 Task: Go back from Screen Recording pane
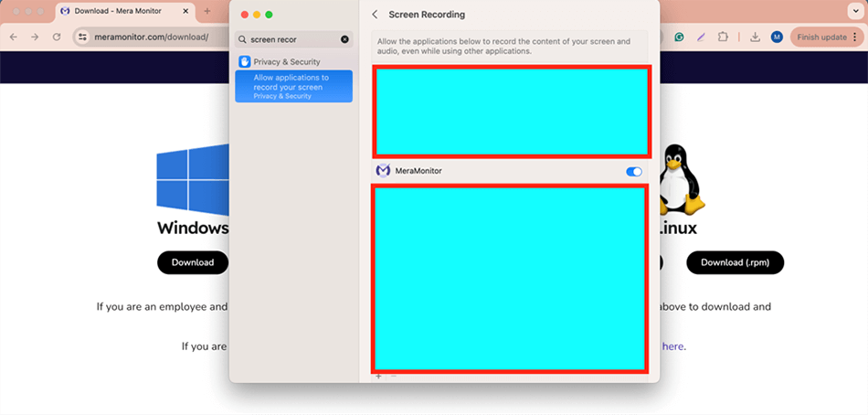(x=376, y=16)
